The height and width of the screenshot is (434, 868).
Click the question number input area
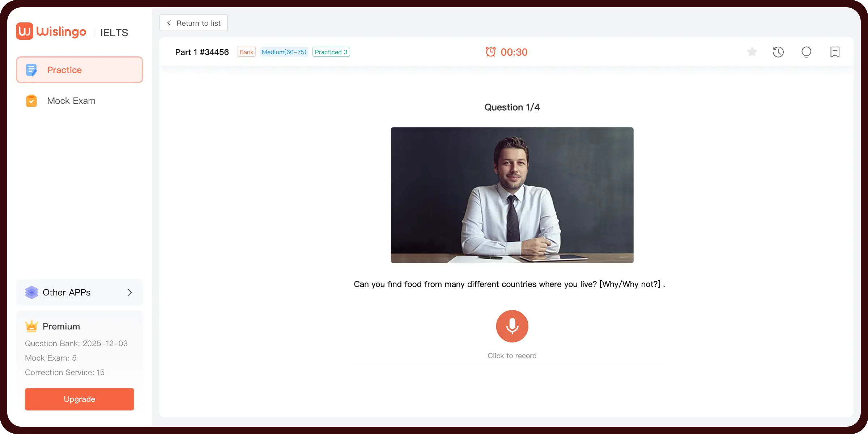click(x=216, y=52)
